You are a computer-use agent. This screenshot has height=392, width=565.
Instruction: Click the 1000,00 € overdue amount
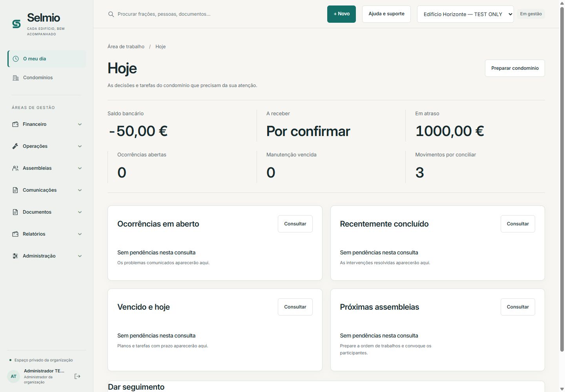[450, 131]
